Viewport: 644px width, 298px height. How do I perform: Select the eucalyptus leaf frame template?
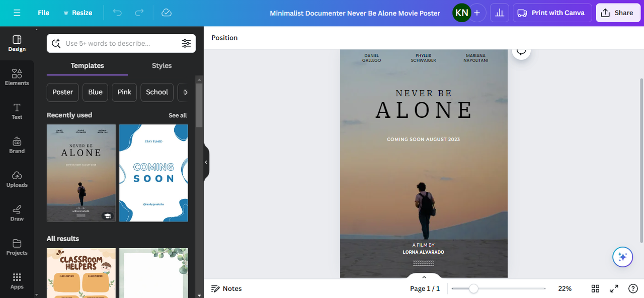click(153, 273)
